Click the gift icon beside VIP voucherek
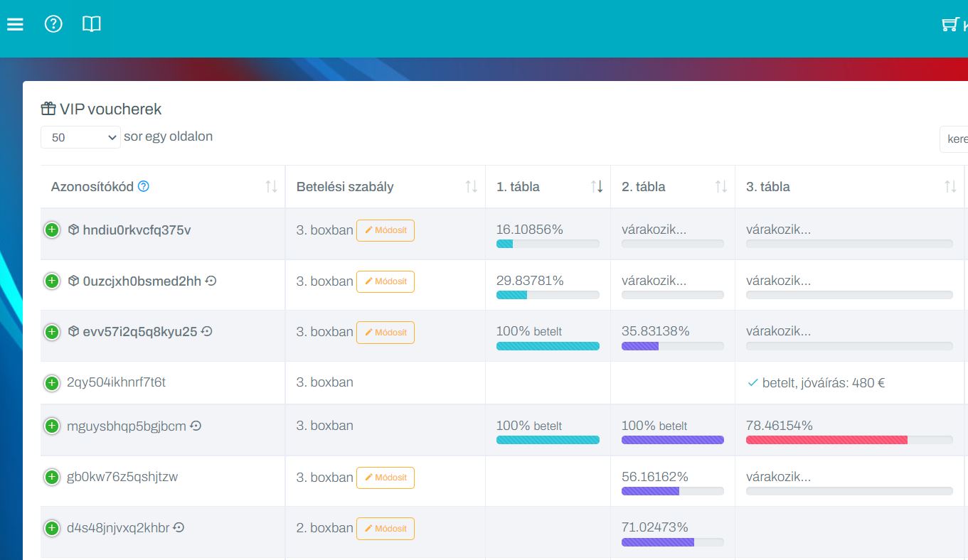Screen dimensions: 968x560 coord(48,109)
